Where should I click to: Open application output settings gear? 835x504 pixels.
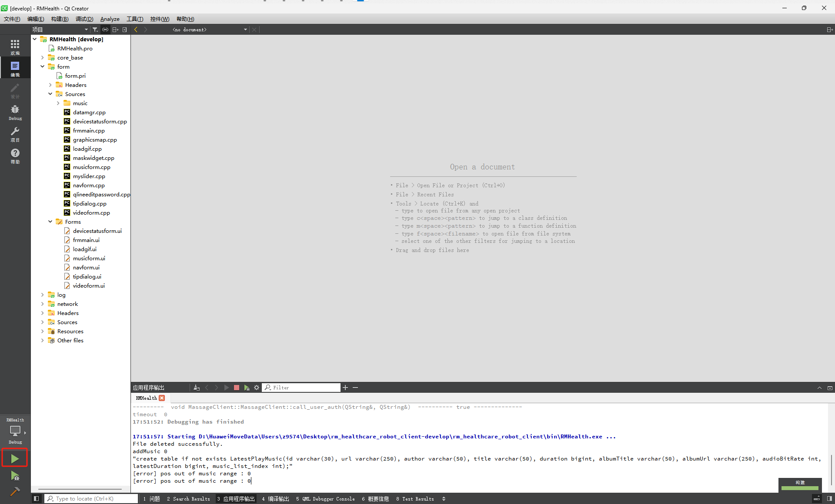click(x=257, y=388)
